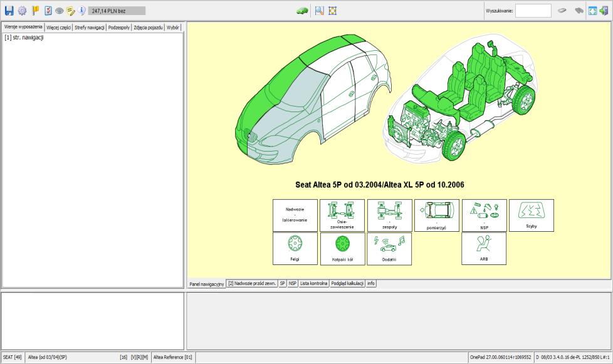Open the Kołpaki kół hubcaps tile

(342, 249)
